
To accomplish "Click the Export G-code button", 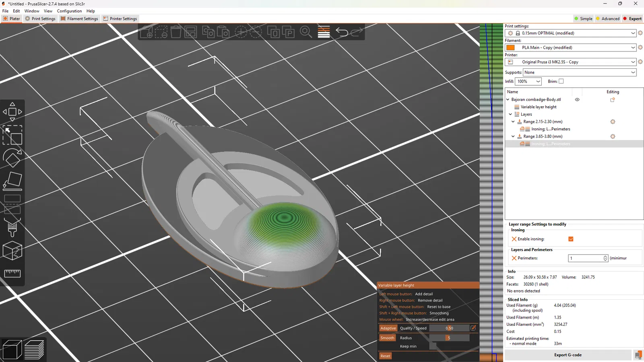I will (x=568, y=355).
